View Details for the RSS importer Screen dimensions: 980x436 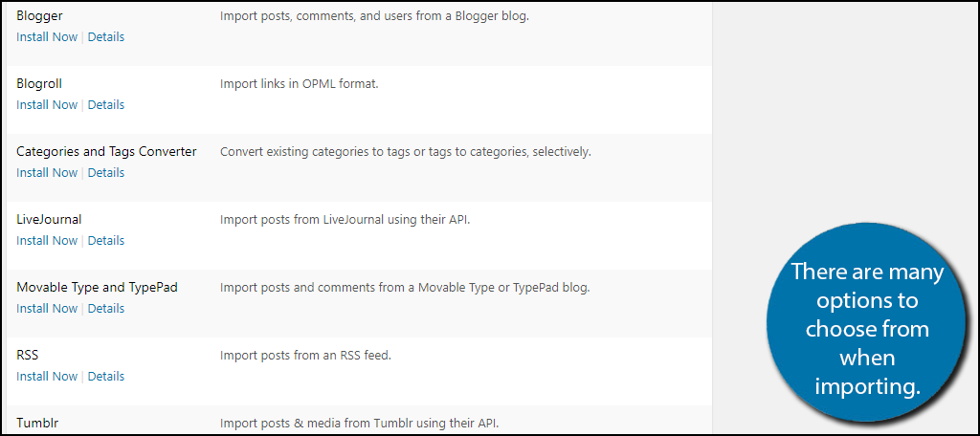point(105,377)
